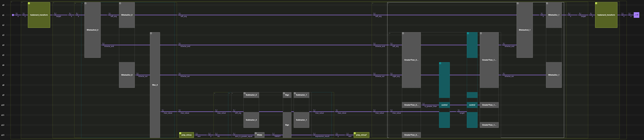
Task: Click plus icon on XGate block
Action: coord(256,133)
